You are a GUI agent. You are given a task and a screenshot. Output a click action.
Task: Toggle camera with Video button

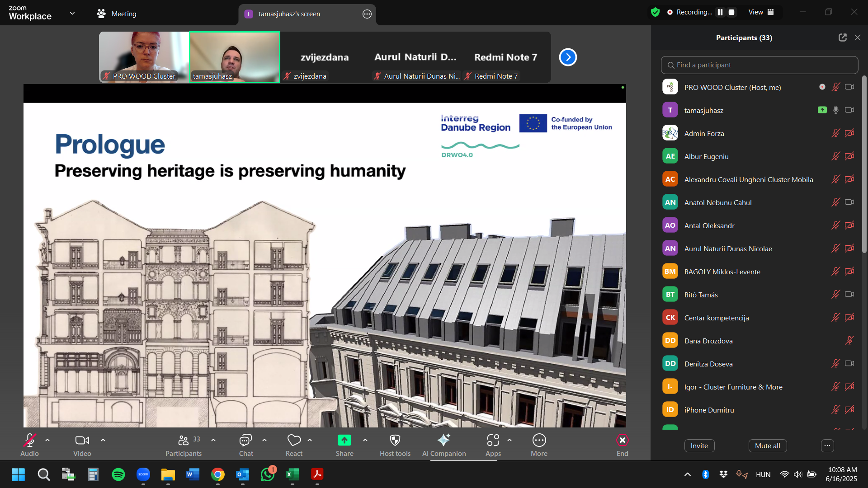(x=82, y=445)
